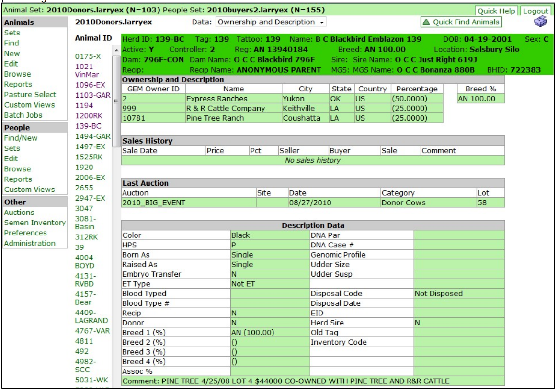Select animal 1920
The width and height of the screenshot is (558, 392).
click(x=84, y=167)
